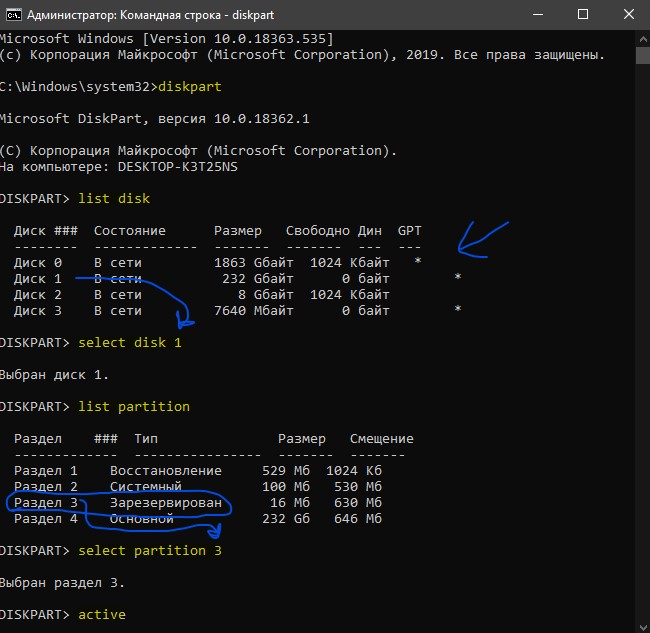Click the '100 Мб' partition size
The width and height of the screenshot is (650, 633).
point(286,486)
